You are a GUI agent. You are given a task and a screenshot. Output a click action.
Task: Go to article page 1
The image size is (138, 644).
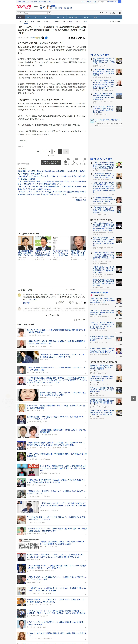[x=44, y=151]
